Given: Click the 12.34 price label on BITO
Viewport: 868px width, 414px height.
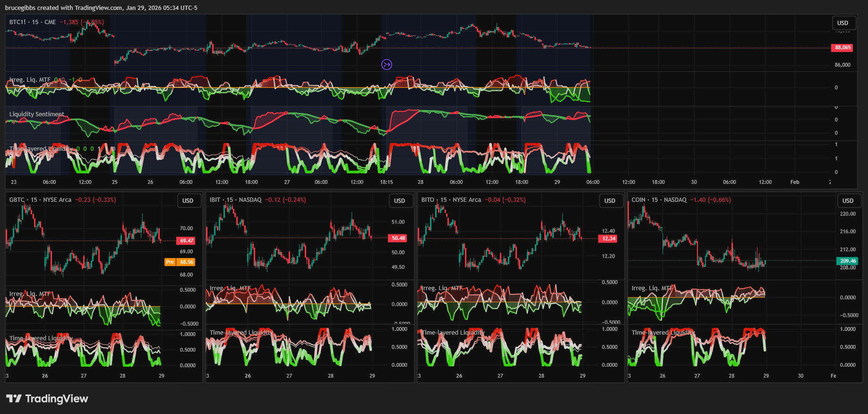Looking at the screenshot, I should pyautogui.click(x=609, y=239).
